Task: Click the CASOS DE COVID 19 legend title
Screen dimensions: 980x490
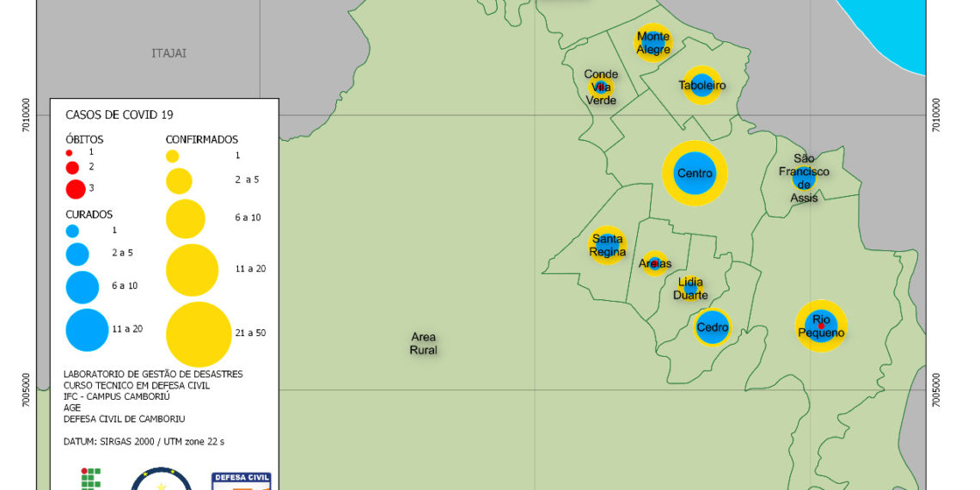Action: (x=119, y=115)
